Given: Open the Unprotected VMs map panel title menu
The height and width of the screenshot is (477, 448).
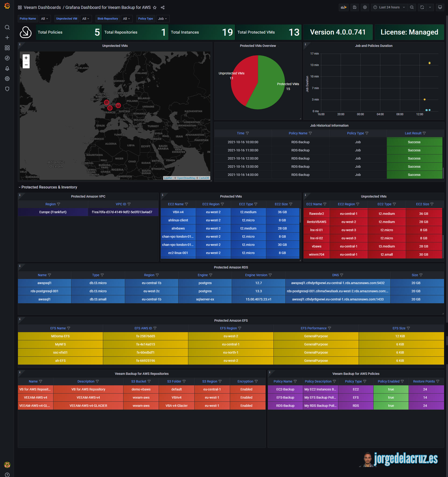Looking at the screenshot, I should (115, 45).
